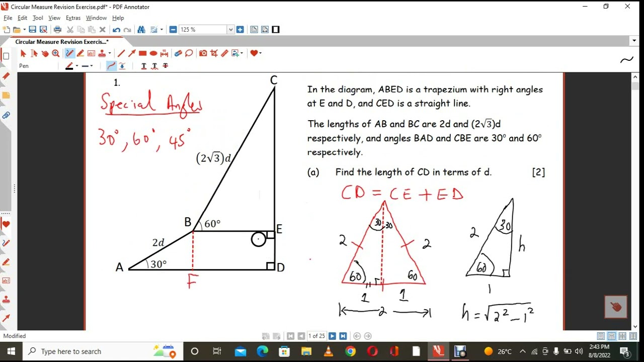Click the line width preview swatch
644x362 pixels.
click(x=85, y=66)
